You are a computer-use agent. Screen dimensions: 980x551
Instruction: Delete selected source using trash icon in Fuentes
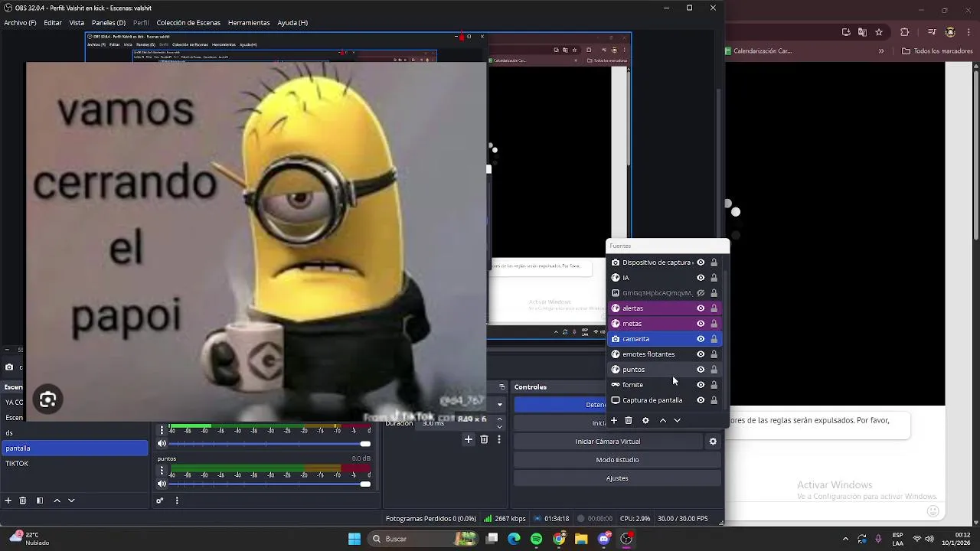[629, 420]
